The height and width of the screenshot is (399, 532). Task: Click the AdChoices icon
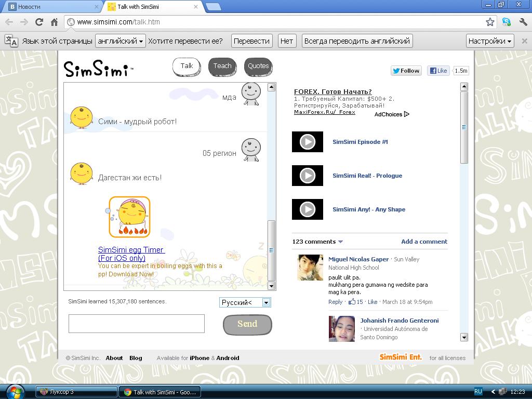point(407,114)
